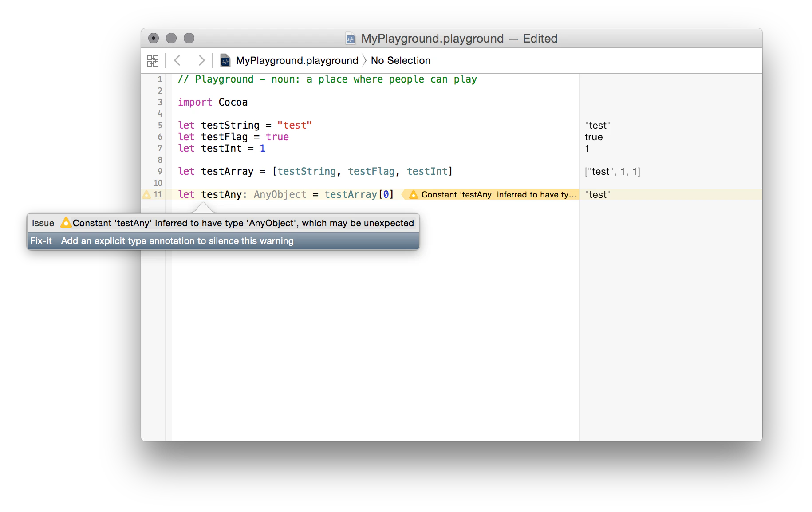Image resolution: width=812 pixels, height=512 pixels.
Task: Click the AnyObject type annotation
Action: click(x=280, y=195)
